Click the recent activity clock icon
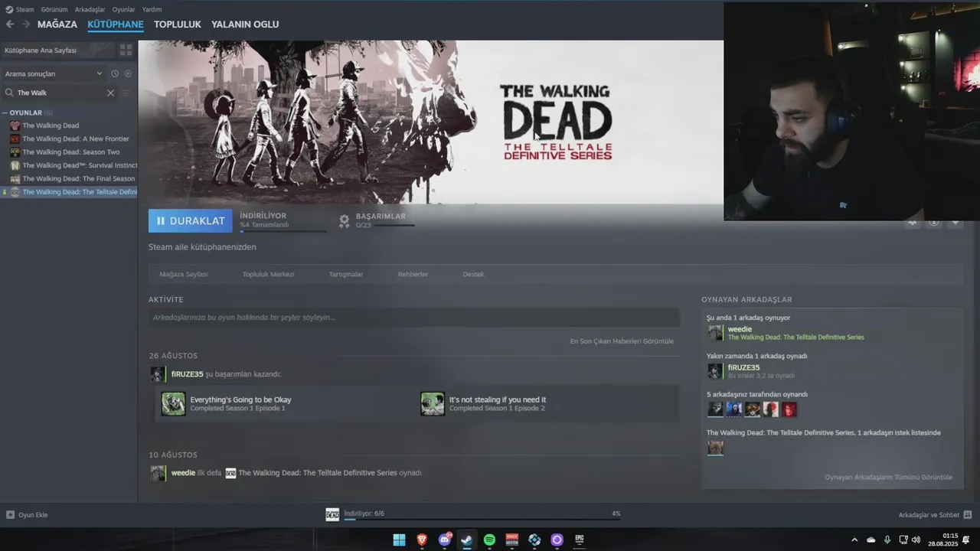The image size is (980, 551). [x=115, y=73]
